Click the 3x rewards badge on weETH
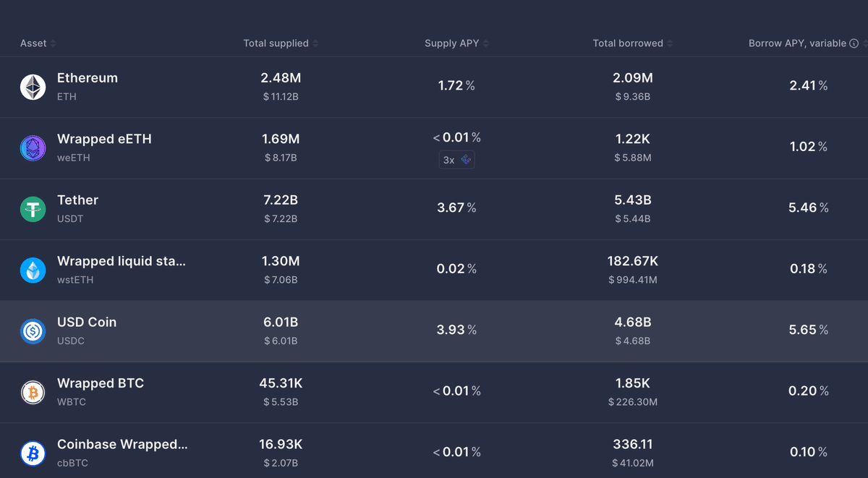This screenshot has width=868, height=478. coord(456,160)
